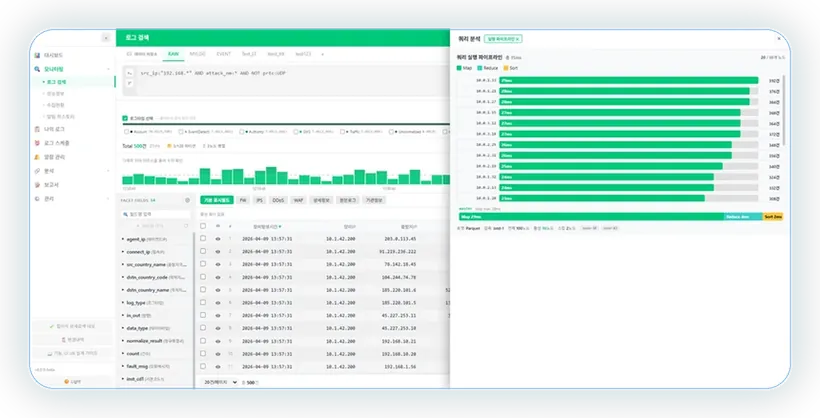
Task: Select the FW column preset tab
Action: [x=243, y=200]
